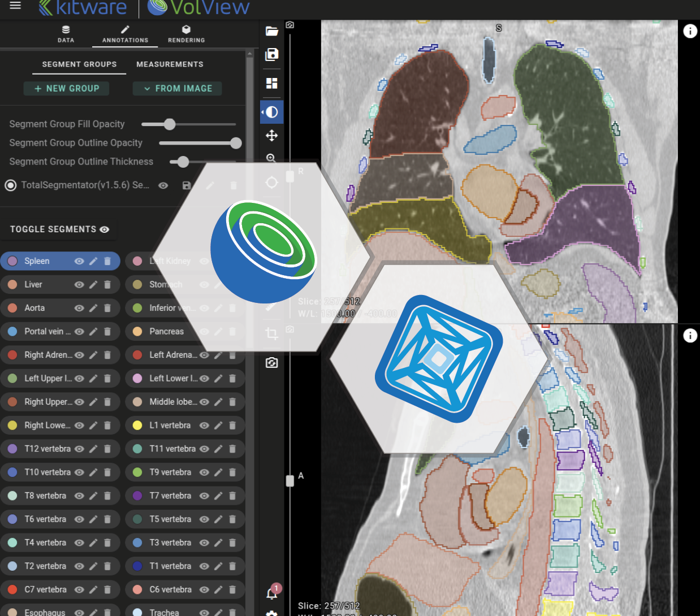This screenshot has width=700, height=616.
Task: Delete the C6 vertebra segment
Action: click(x=232, y=589)
